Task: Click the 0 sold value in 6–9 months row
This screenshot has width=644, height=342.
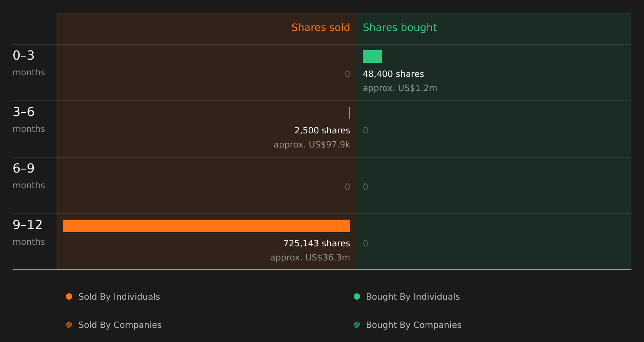Action: coord(347,187)
